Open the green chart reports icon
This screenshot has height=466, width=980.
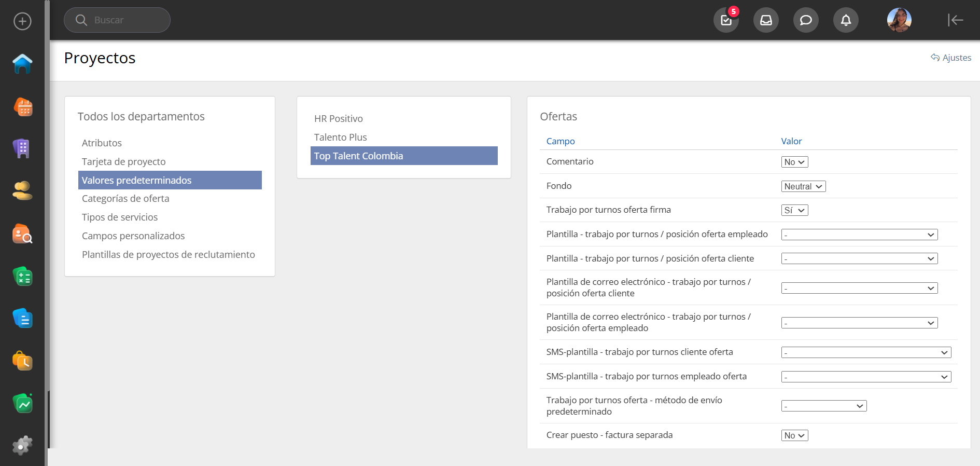point(22,403)
